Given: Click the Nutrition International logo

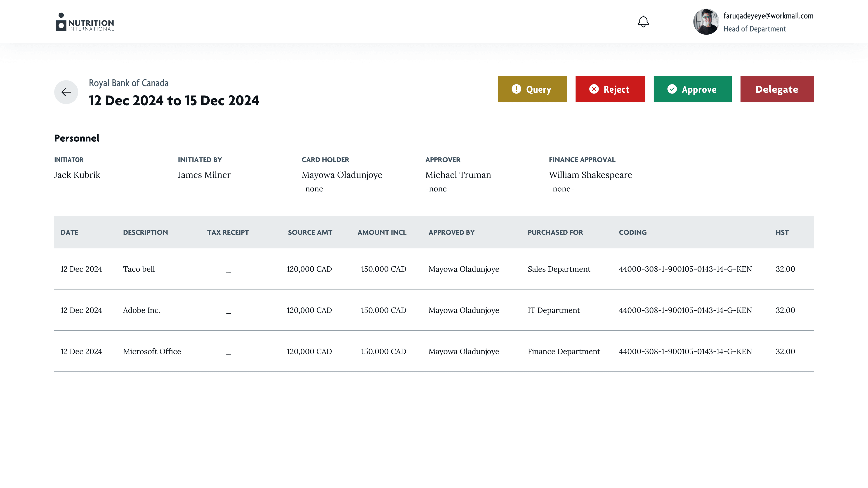Looking at the screenshot, I should coord(85,22).
